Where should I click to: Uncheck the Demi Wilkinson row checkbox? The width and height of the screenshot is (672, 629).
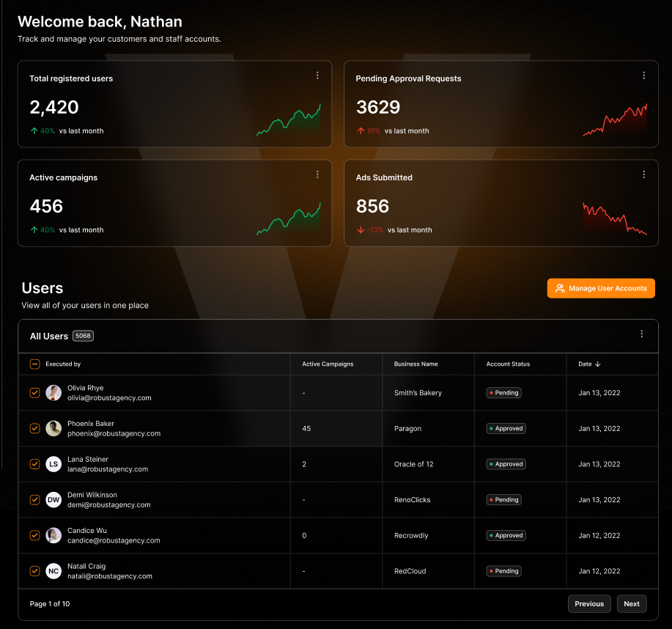click(x=34, y=499)
